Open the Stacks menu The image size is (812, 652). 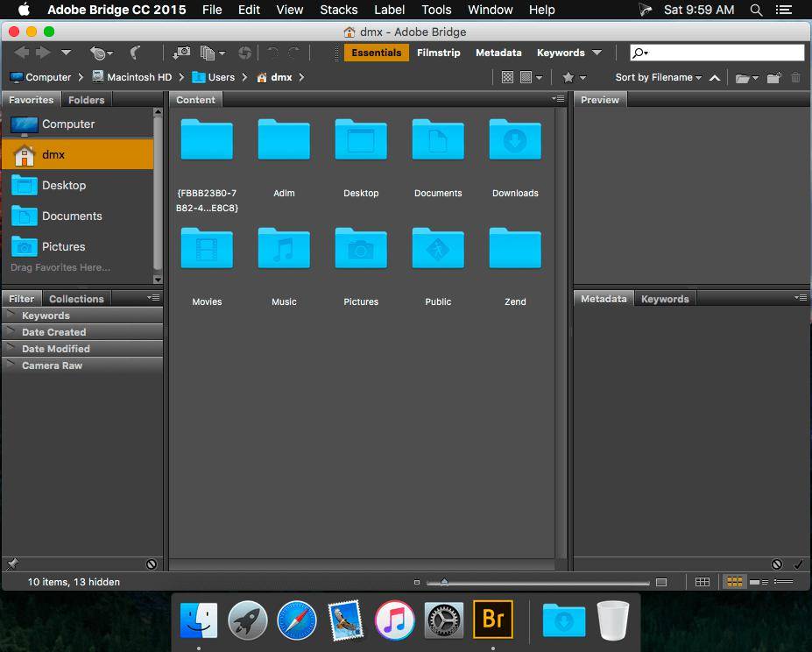pyautogui.click(x=338, y=10)
